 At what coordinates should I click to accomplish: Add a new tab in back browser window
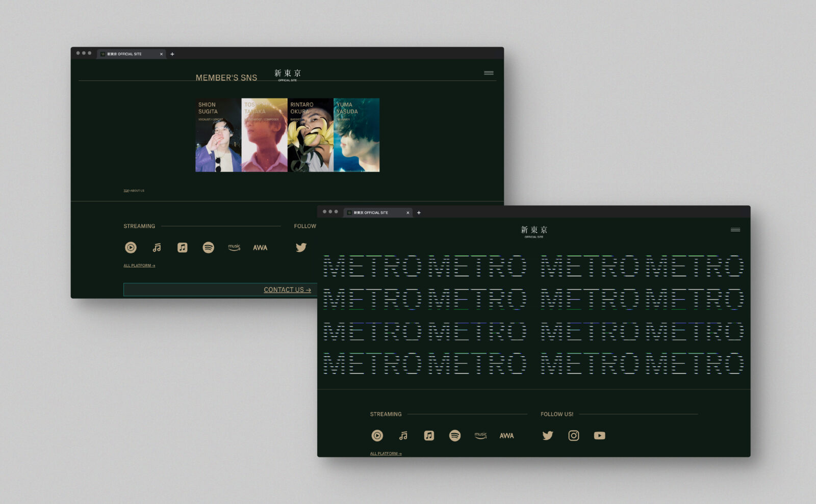[172, 54]
